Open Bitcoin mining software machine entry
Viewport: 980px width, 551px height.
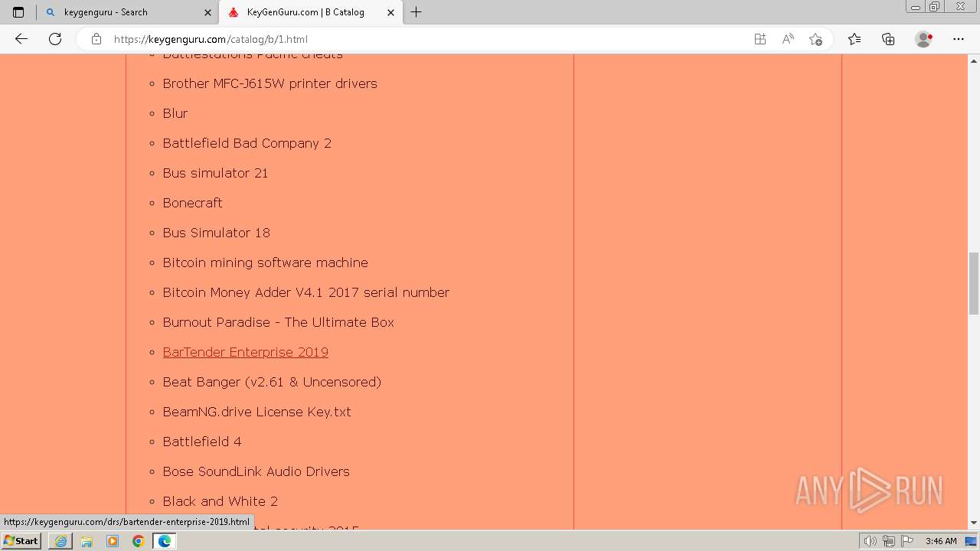265,262
